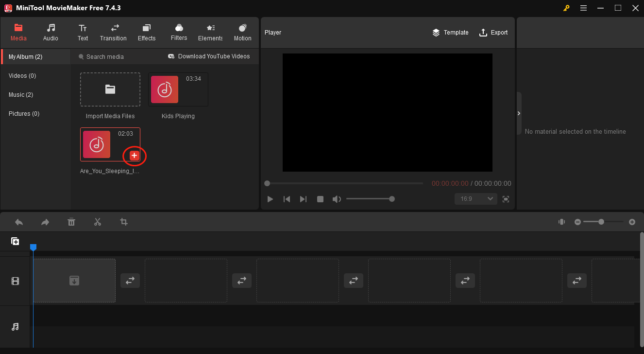The width and height of the screenshot is (644, 354).
Task: Open the Text tab
Action: click(83, 33)
